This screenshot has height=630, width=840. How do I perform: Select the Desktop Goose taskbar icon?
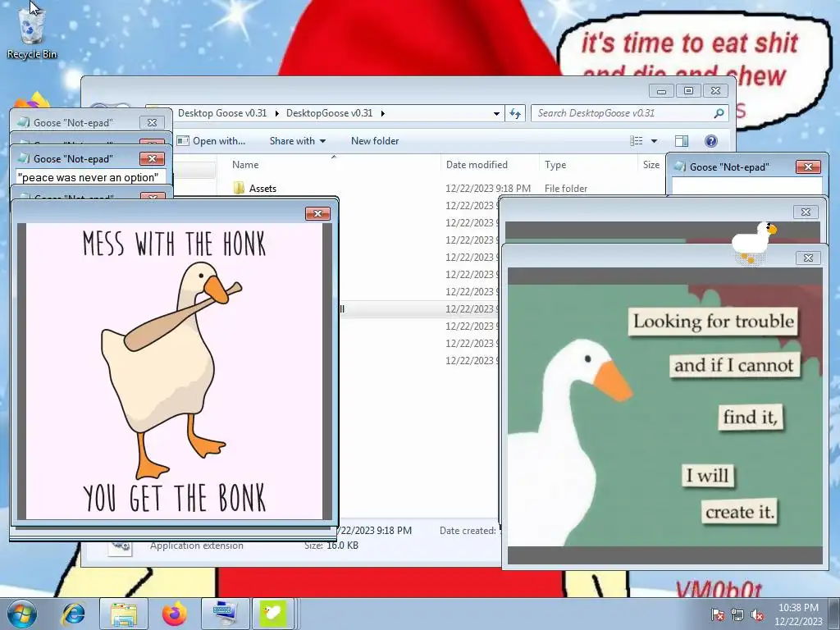[x=272, y=614]
